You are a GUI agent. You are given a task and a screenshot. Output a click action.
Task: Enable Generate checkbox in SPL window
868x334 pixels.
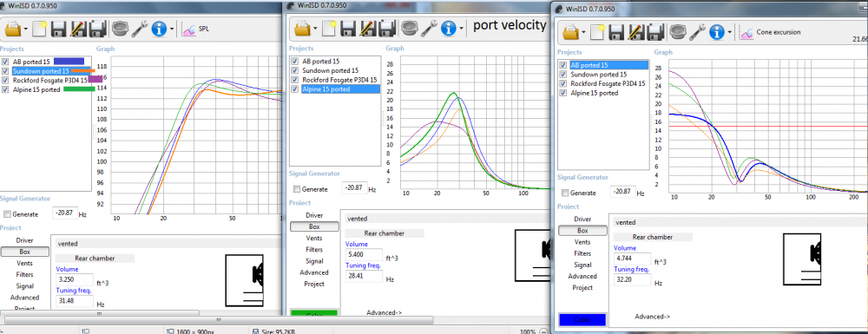[x=7, y=214]
